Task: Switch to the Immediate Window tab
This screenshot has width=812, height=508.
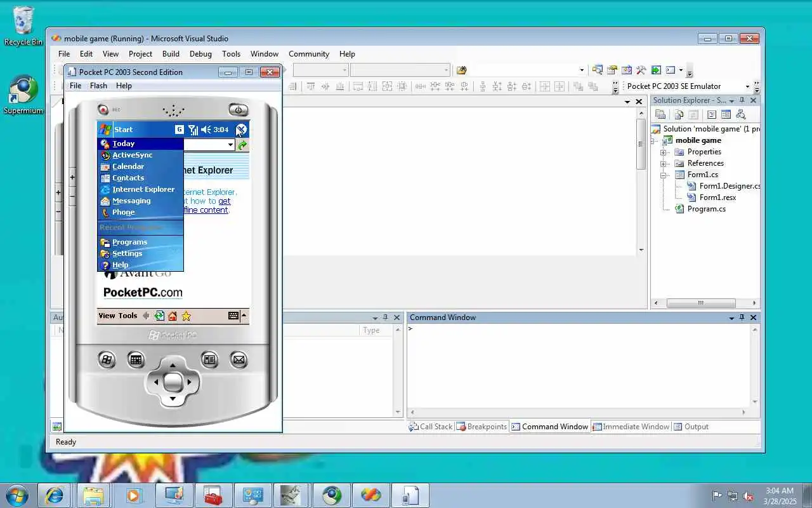Action: 631,427
